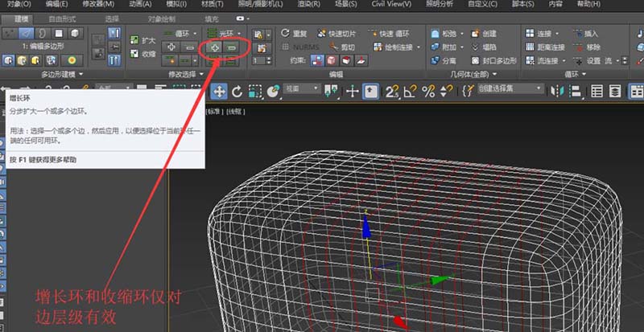Click the shrink ring minus button under 光环
This screenshot has height=332, width=644.
(232, 47)
